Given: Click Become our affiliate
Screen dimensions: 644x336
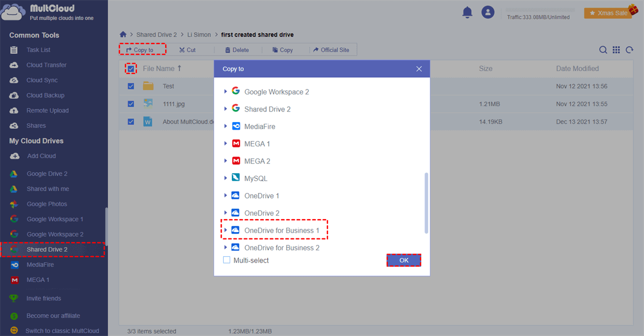Looking at the screenshot, I should click(53, 316).
